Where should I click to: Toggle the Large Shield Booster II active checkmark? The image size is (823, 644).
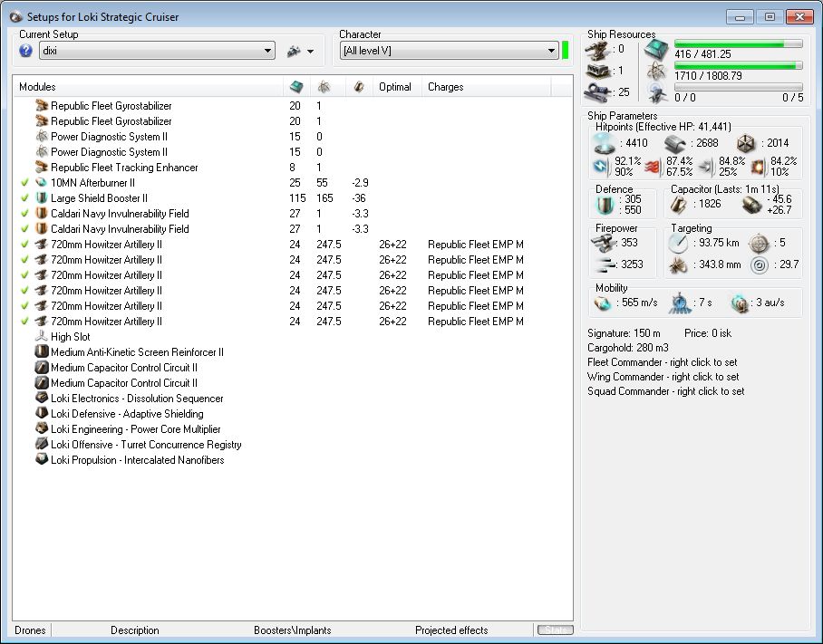pyautogui.click(x=24, y=198)
